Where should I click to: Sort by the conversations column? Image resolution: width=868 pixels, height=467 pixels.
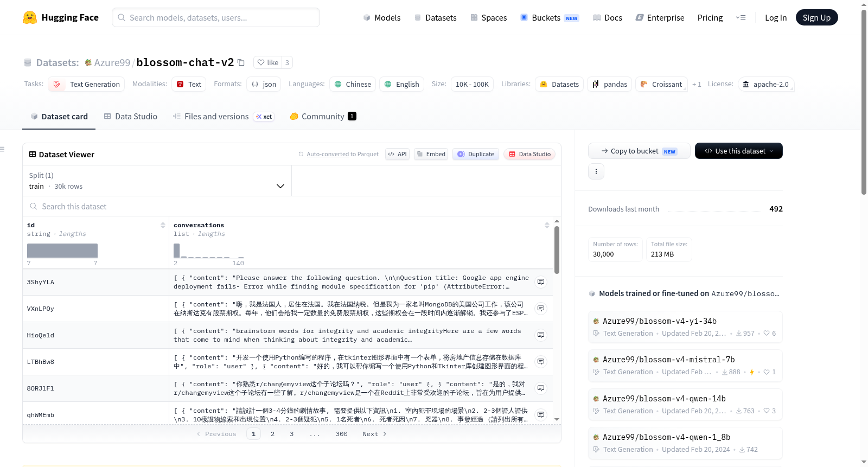point(547,225)
